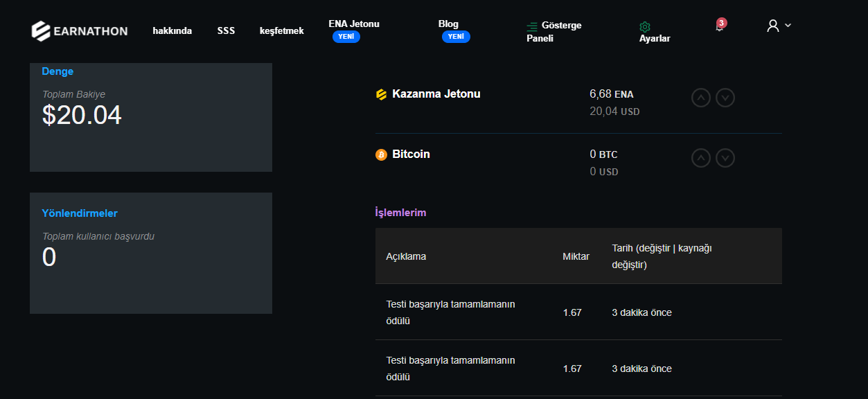
Task: Click the $20.04 total balance
Action: pos(82,115)
